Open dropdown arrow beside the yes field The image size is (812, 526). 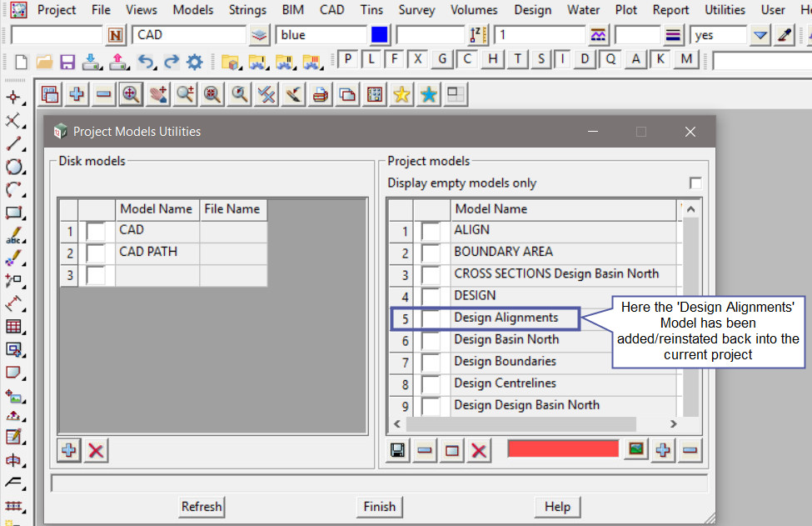pos(760,35)
